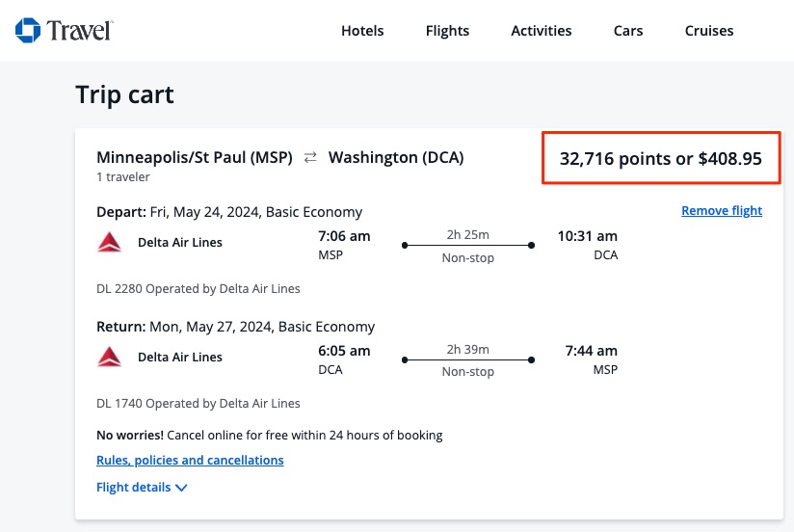
Task: Expand the Flight details section
Action: pyautogui.click(x=142, y=488)
